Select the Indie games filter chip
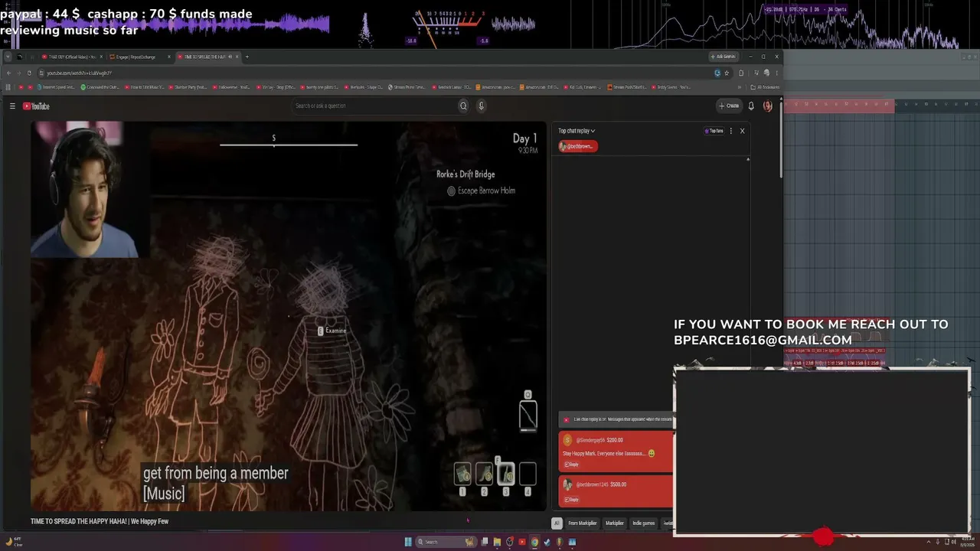Screen dimensions: 980x551 click(x=644, y=523)
